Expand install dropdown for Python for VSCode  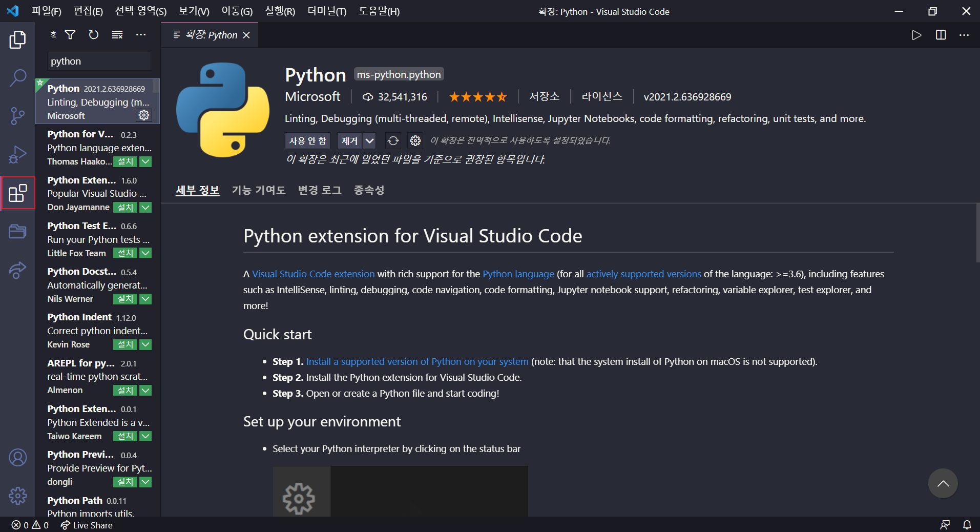[145, 162]
